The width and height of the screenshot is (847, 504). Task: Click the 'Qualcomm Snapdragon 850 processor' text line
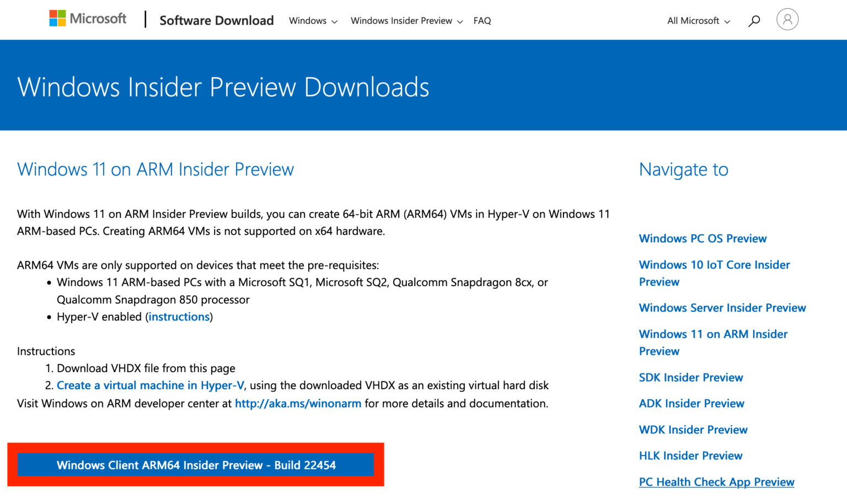(153, 299)
